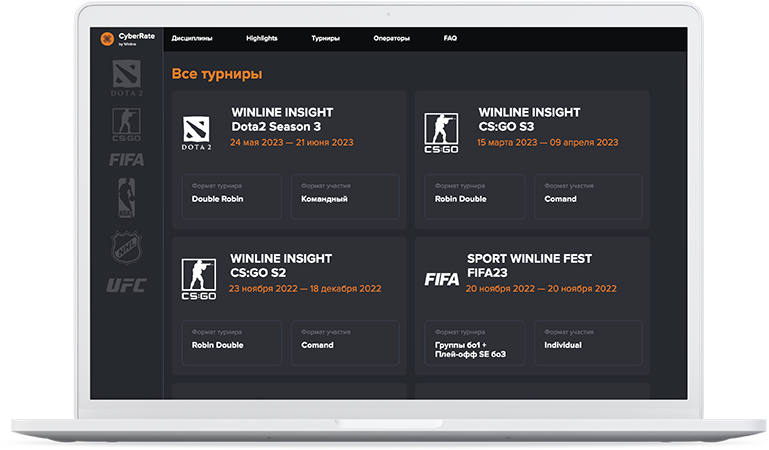Viewport: 769px width, 450px height.
Task: Click the CyberRate logo
Action: (x=128, y=38)
